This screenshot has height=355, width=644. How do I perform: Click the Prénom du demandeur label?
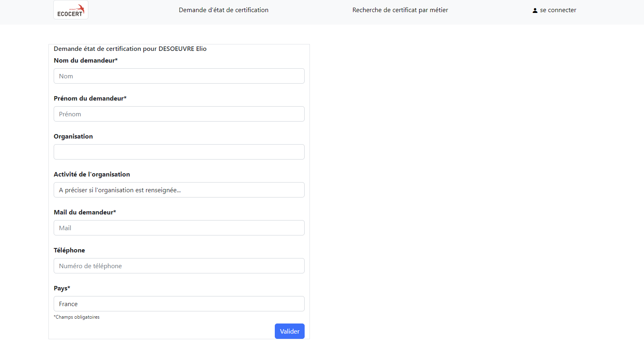(90, 99)
